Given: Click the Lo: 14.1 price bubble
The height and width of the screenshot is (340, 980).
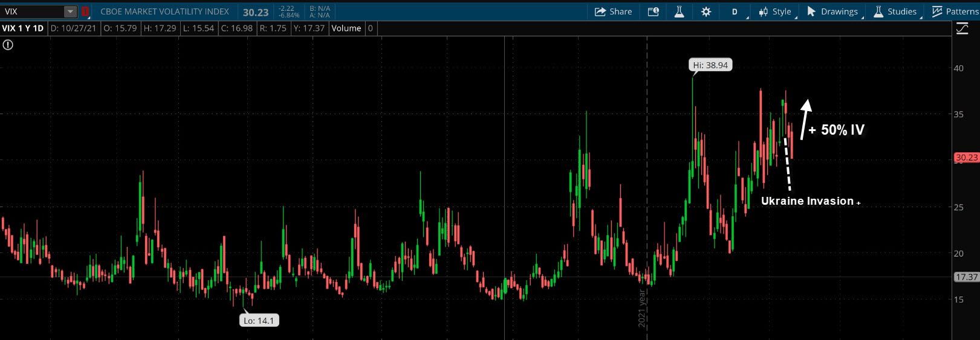Looking at the screenshot, I should pyautogui.click(x=259, y=321).
